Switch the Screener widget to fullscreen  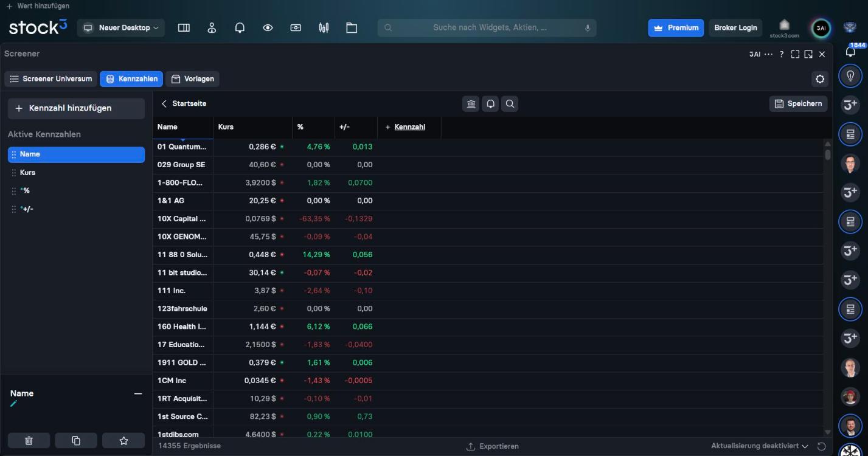point(795,54)
